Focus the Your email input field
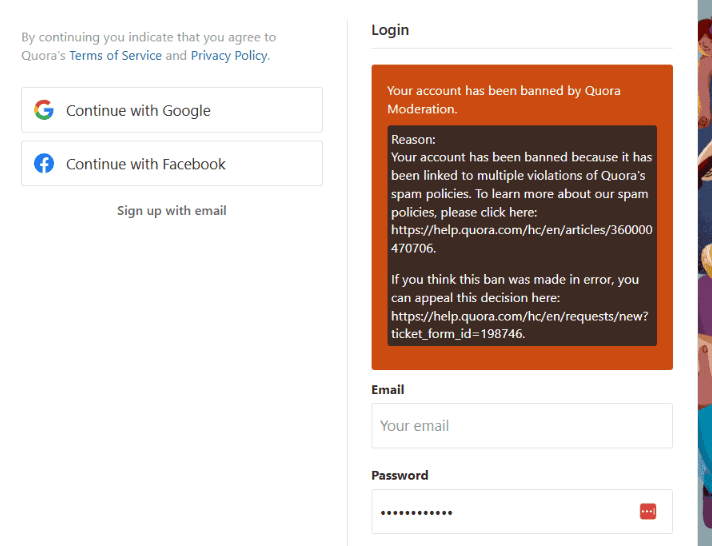This screenshot has width=712, height=546. coord(522,426)
